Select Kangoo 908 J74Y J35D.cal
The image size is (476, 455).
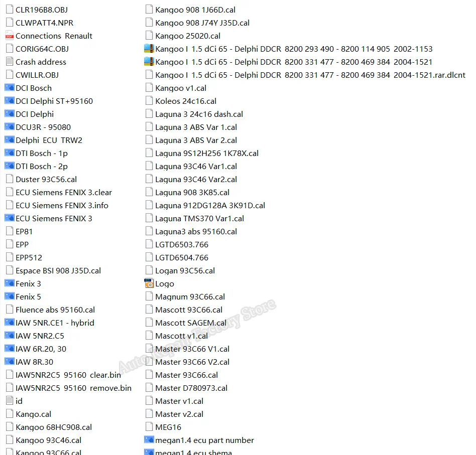pyautogui.click(x=197, y=23)
